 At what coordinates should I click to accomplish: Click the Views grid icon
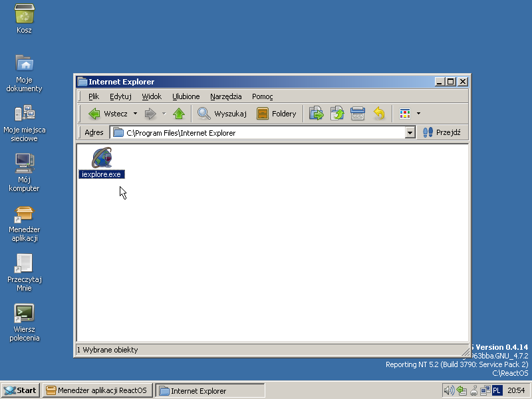point(405,114)
